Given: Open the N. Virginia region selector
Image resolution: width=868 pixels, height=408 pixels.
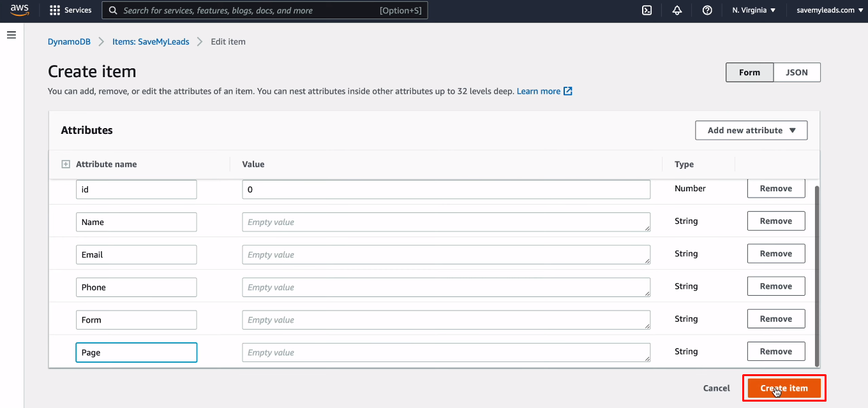Looking at the screenshot, I should pyautogui.click(x=754, y=10).
